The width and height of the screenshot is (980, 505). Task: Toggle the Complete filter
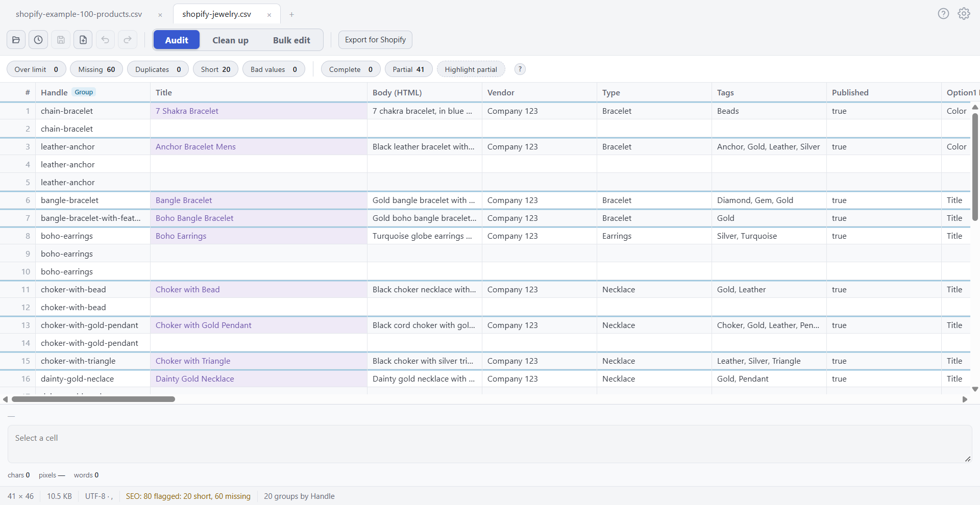pos(351,69)
